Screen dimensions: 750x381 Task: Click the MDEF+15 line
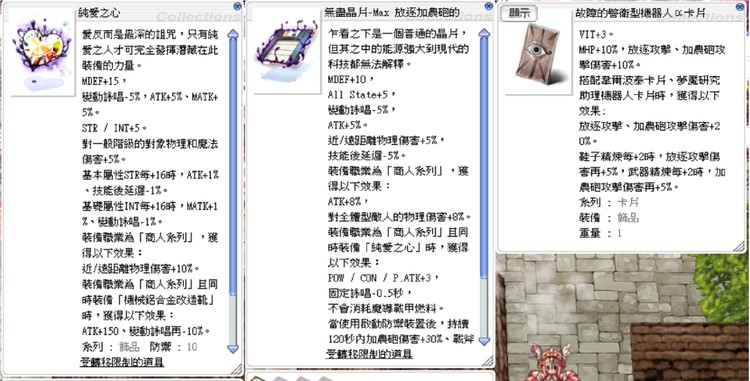(x=104, y=81)
